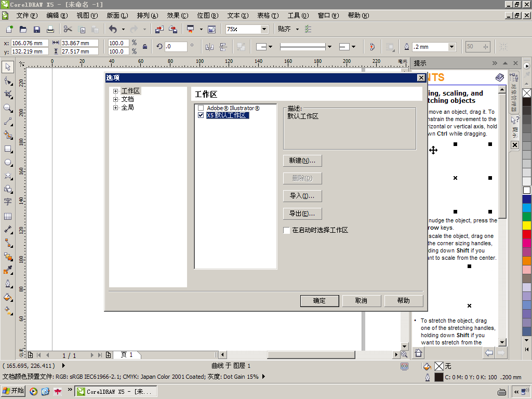Select the Text tool (字)

pos(8,202)
